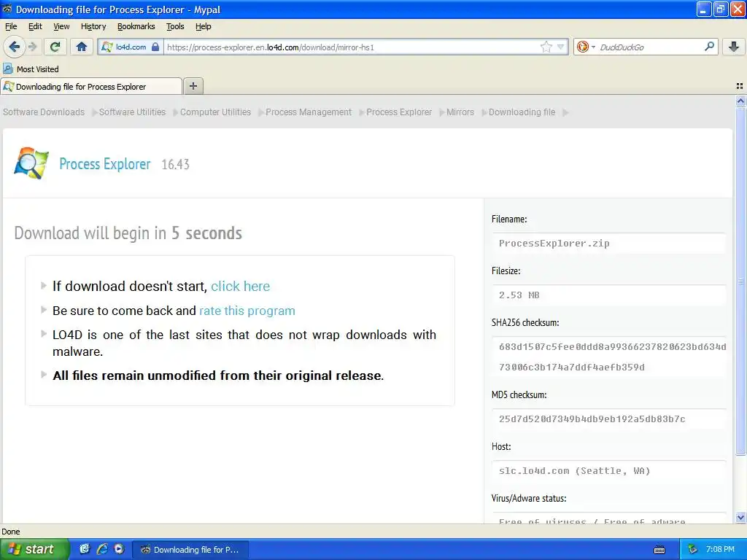Bookmark this page with the star icon
The image size is (747, 560).
(x=546, y=47)
